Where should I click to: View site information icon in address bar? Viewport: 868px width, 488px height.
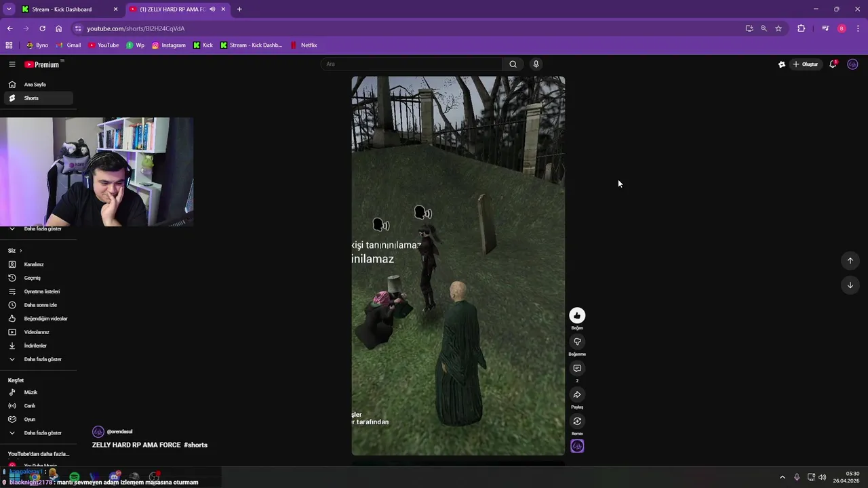tap(78, 28)
